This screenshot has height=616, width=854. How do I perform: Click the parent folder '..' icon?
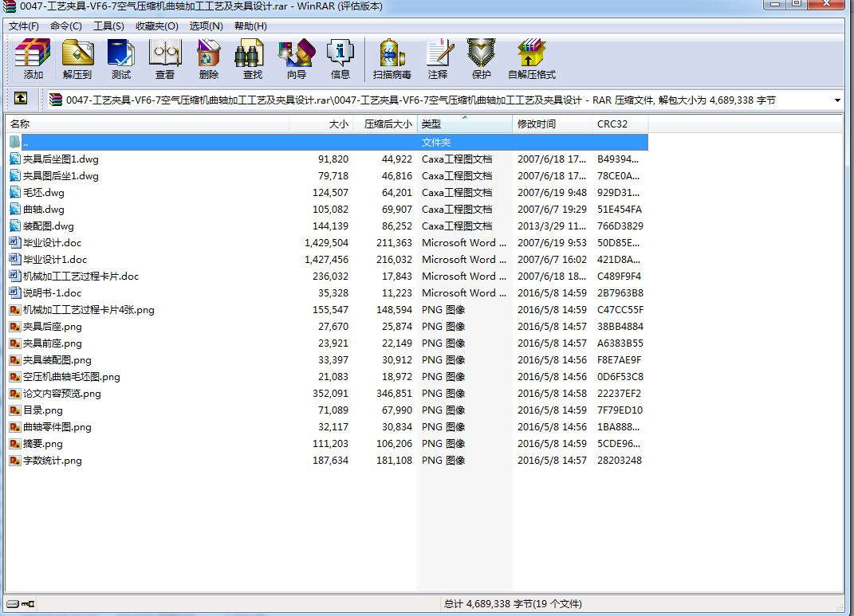[x=14, y=142]
